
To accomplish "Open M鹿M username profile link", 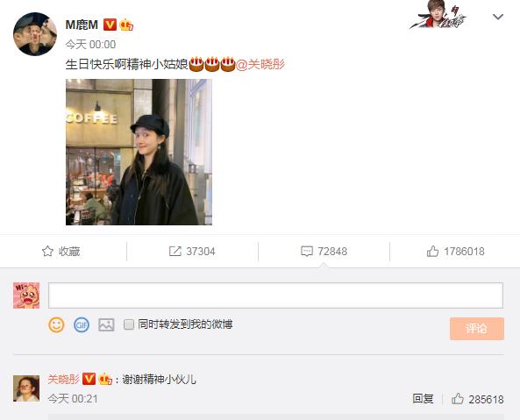I will [82, 25].
